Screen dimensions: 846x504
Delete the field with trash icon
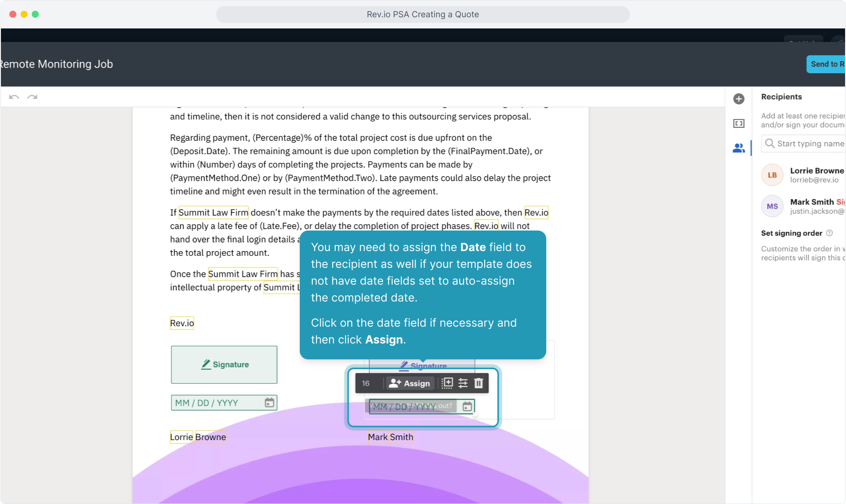coord(479,383)
